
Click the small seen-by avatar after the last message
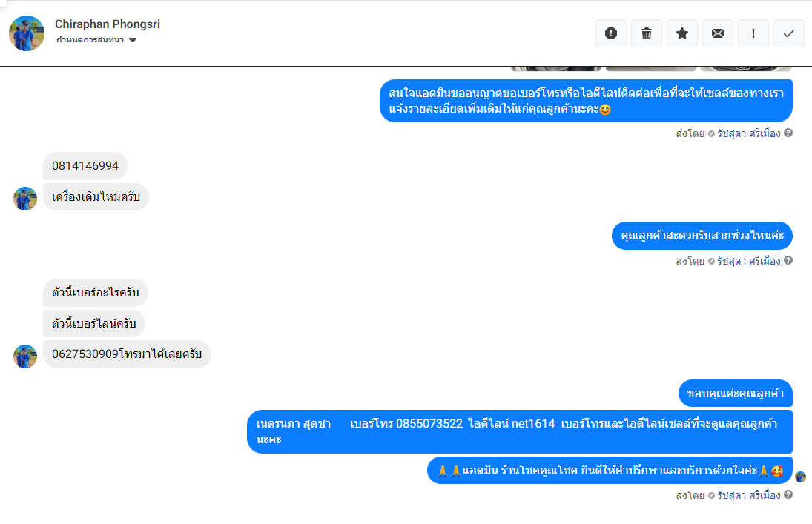point(801,477)
